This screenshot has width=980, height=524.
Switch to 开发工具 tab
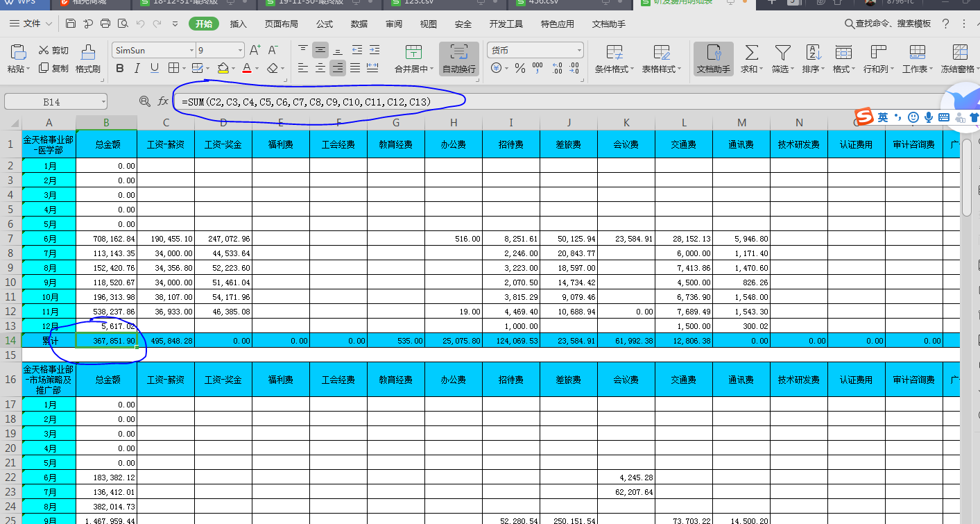(x=506, y=24)
